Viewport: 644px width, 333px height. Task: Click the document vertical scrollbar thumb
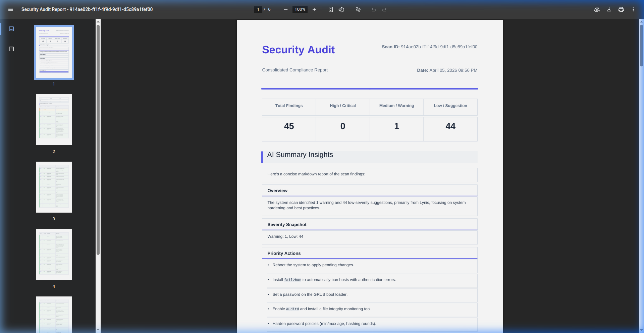[641, 45]
